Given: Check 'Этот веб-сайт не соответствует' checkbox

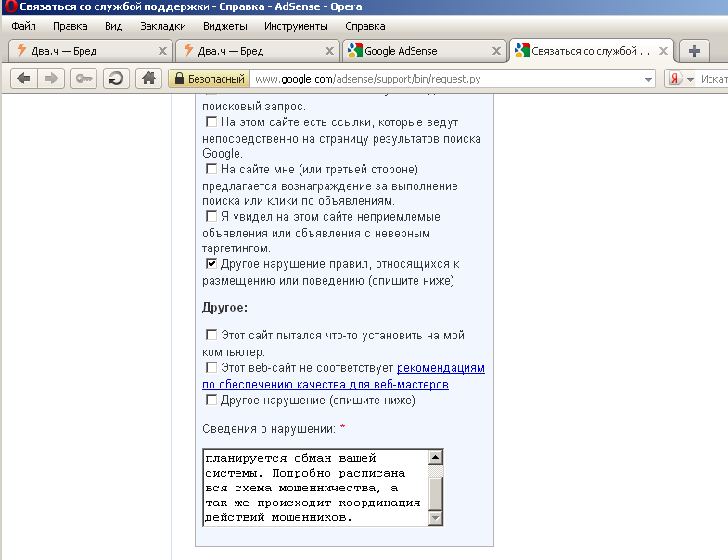Looking at the screenshot, I should (211, 368).
